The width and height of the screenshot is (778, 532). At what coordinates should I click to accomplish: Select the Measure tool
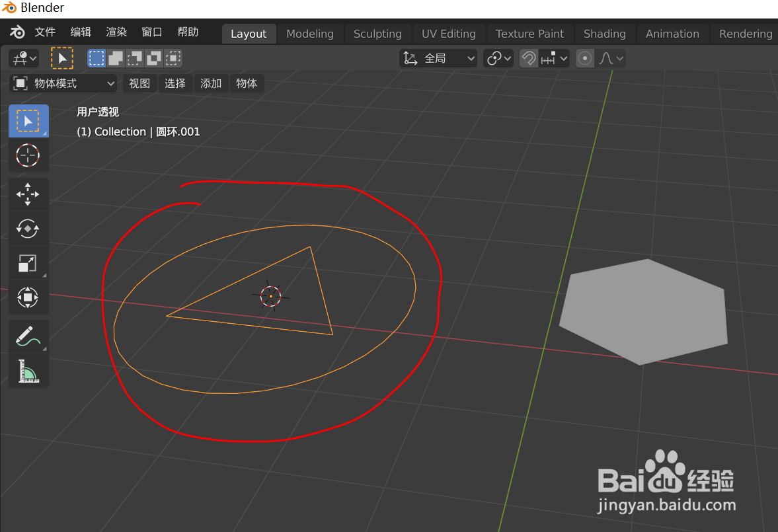click(x=28, y=370)
